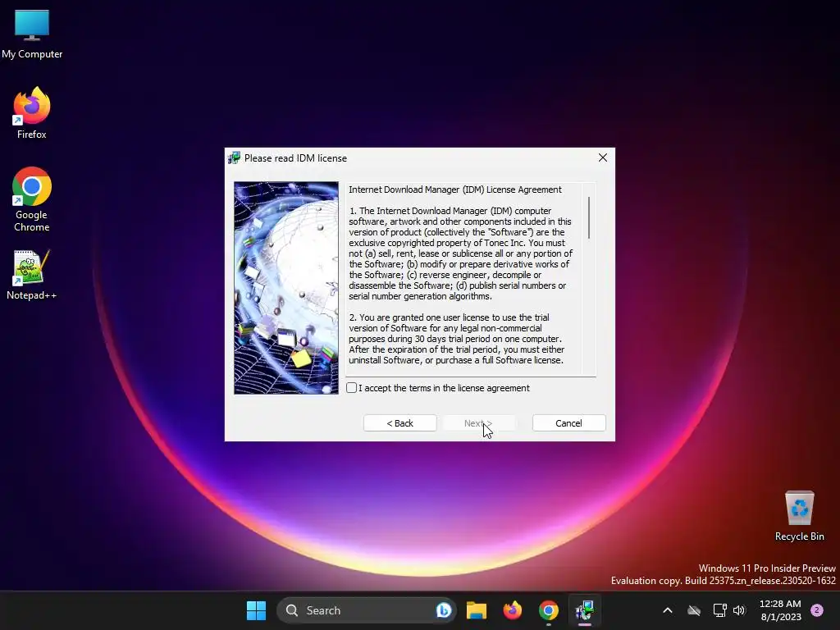Viewport: 840px width, 630px height.
Task: Click the 'Please read IDM license' title
Action: click(295, 158)
